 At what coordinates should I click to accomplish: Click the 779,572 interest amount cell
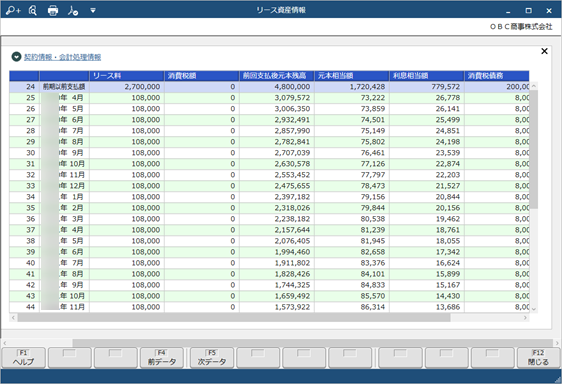pyautogui.click(x=427, y=87)
